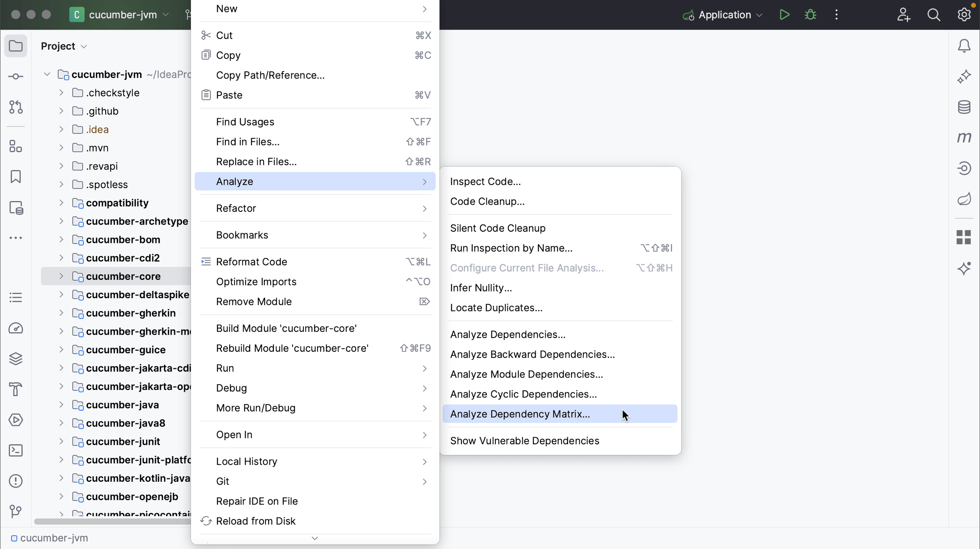Select Analyze Cyclic Dependencies option
This screenshot has height=549, width=980.
click(x=524, y=394)
